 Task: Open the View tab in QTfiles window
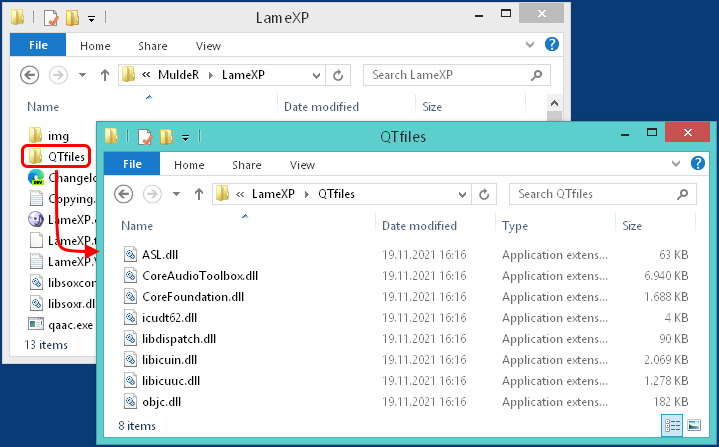tap(302, 165)
